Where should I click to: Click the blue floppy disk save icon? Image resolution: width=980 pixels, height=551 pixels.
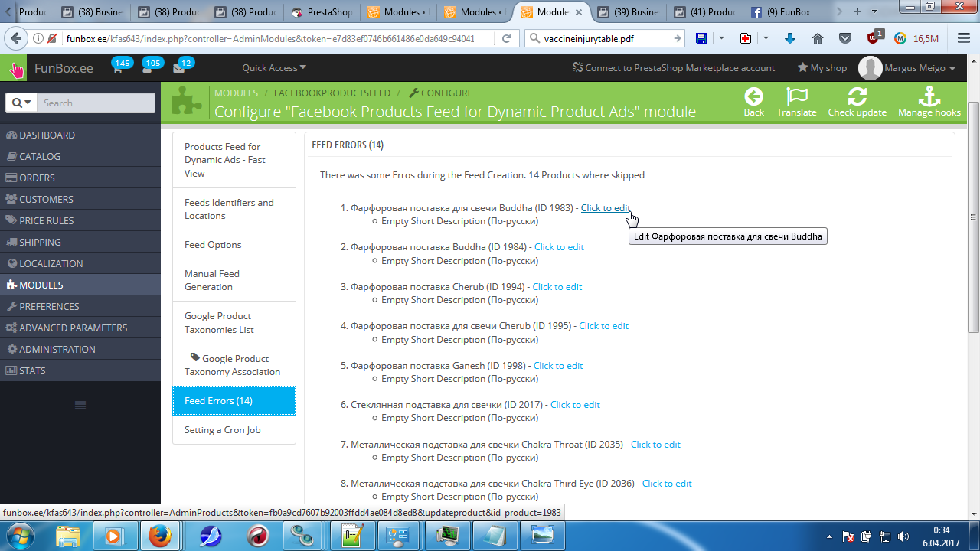click(701, 38)
